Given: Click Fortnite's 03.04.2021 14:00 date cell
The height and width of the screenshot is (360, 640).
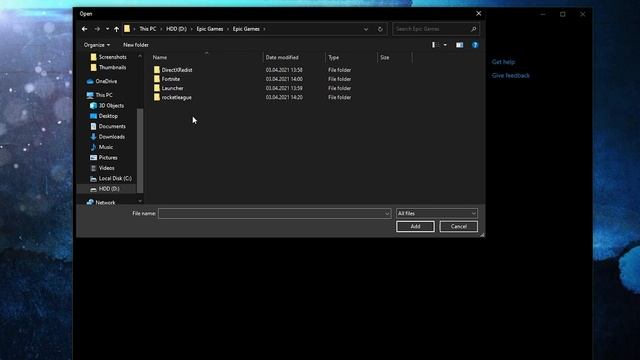Looking at the screenshot, I should pos(284,79).
